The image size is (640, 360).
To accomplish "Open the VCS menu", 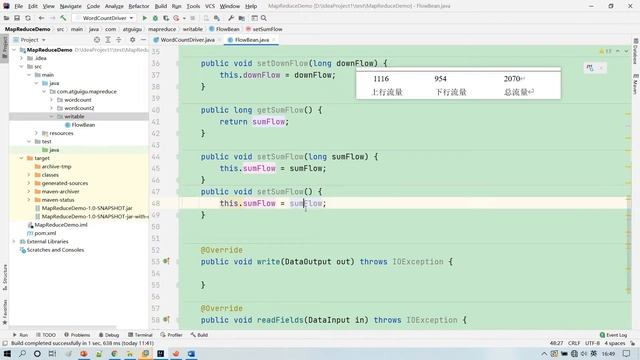I will pyautogui.click(x=210, y=6).
